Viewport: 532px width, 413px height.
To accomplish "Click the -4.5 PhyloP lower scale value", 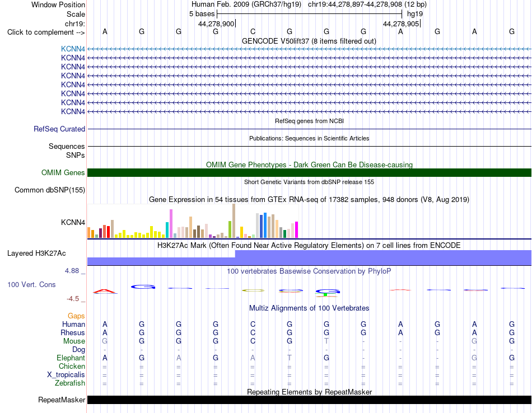I will click(x=73, y=299).
